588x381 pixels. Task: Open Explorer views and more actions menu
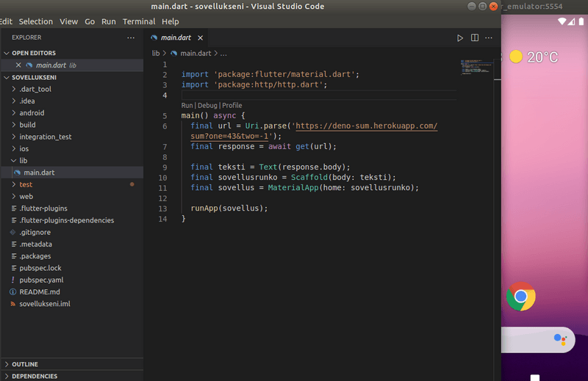pos(131,37)
